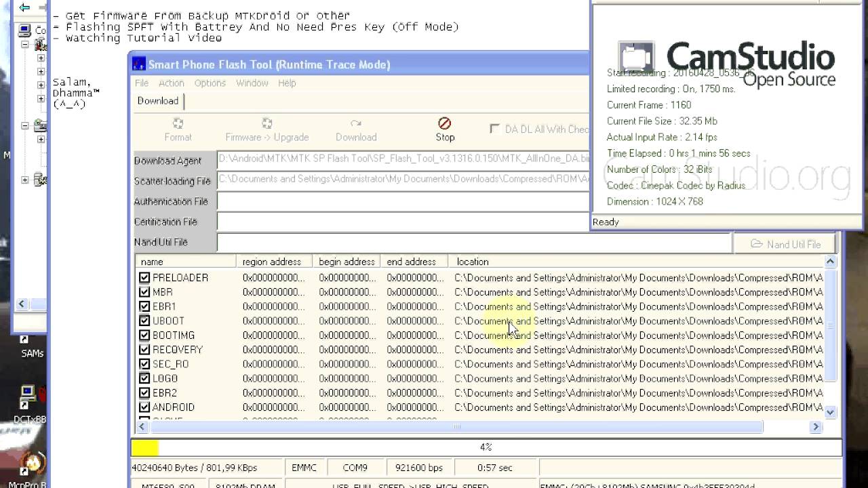This screenshot has height=488, width=868.
Task: Uncheck the UBOOT partition
Action: point(144,321)
